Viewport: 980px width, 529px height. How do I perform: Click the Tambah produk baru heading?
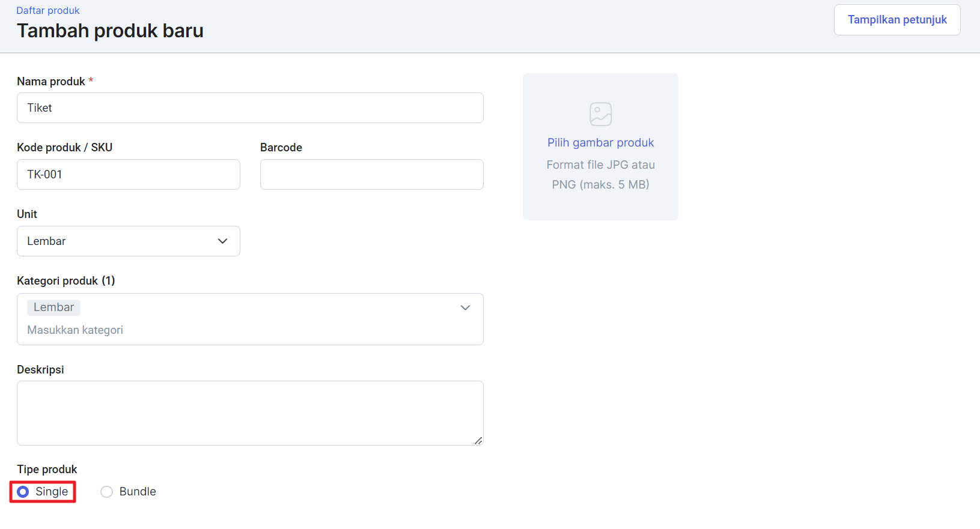(110, 31)
